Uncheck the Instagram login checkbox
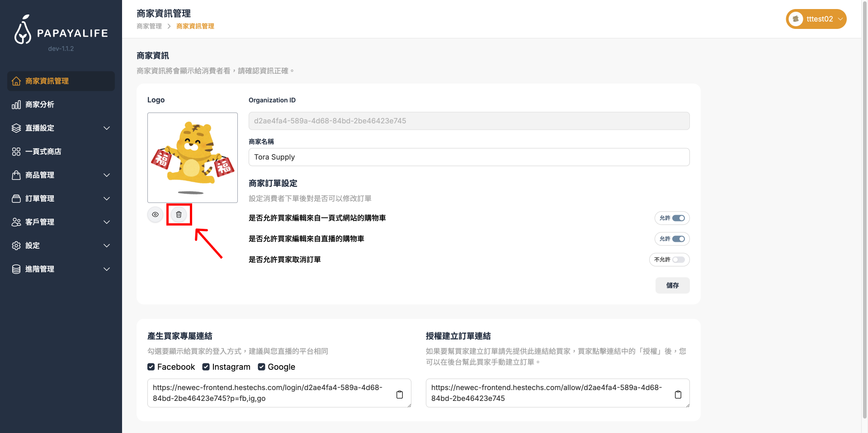The height and width of the screenshot is (433, 868). click(x=206, y=367)
